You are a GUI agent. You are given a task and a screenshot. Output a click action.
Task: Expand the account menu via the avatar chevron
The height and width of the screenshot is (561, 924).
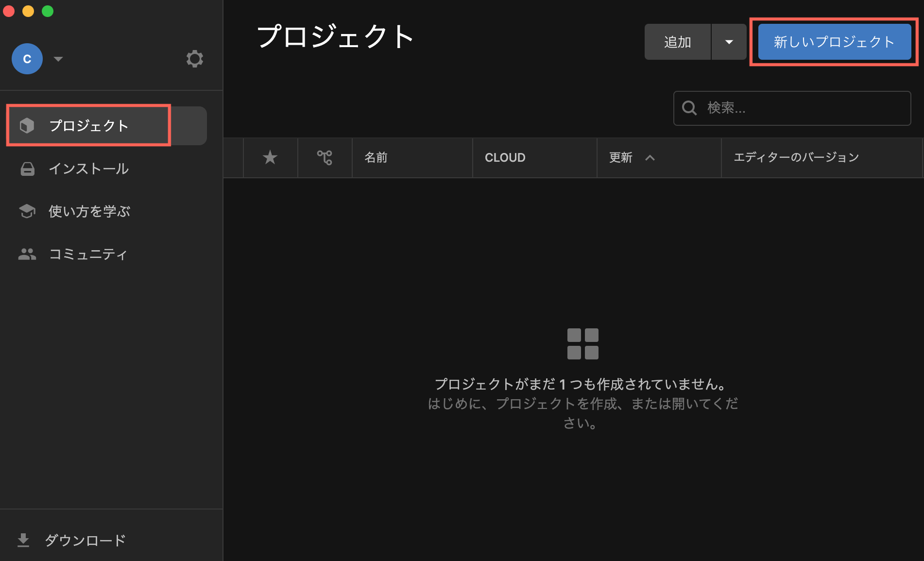[58, 59]
